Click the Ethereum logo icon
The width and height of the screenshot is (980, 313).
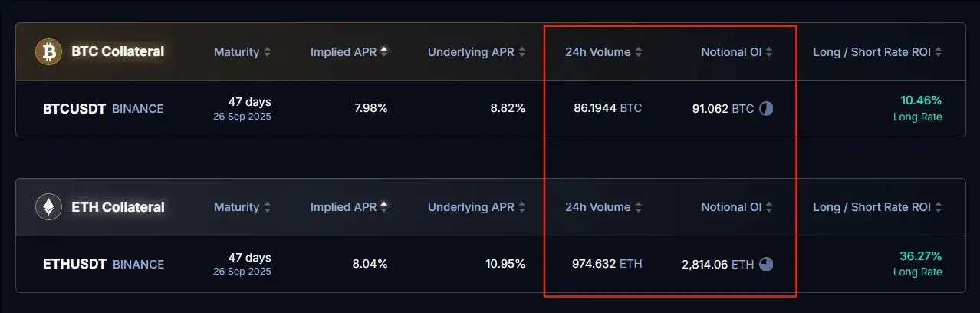pyautogui.click(x=48, y=207)
